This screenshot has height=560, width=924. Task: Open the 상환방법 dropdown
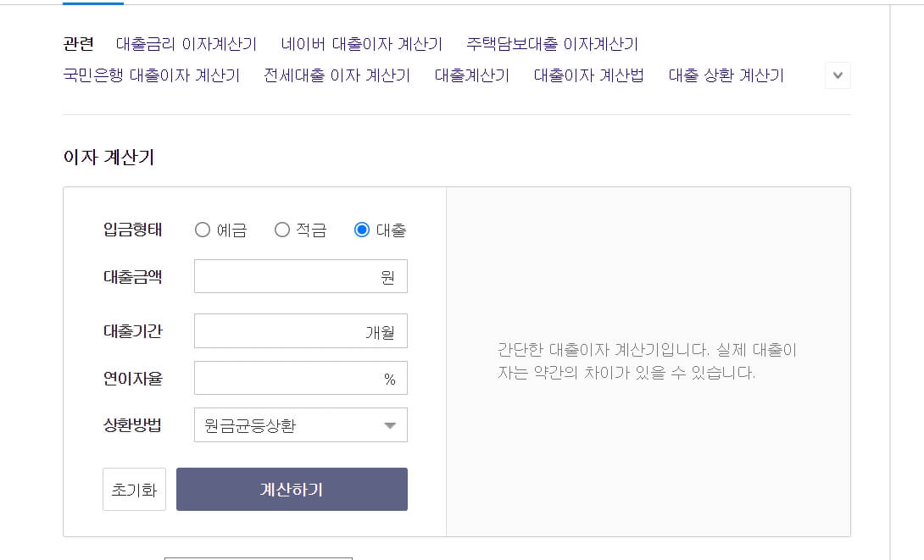pyautogui.click(x=301, y=425)
